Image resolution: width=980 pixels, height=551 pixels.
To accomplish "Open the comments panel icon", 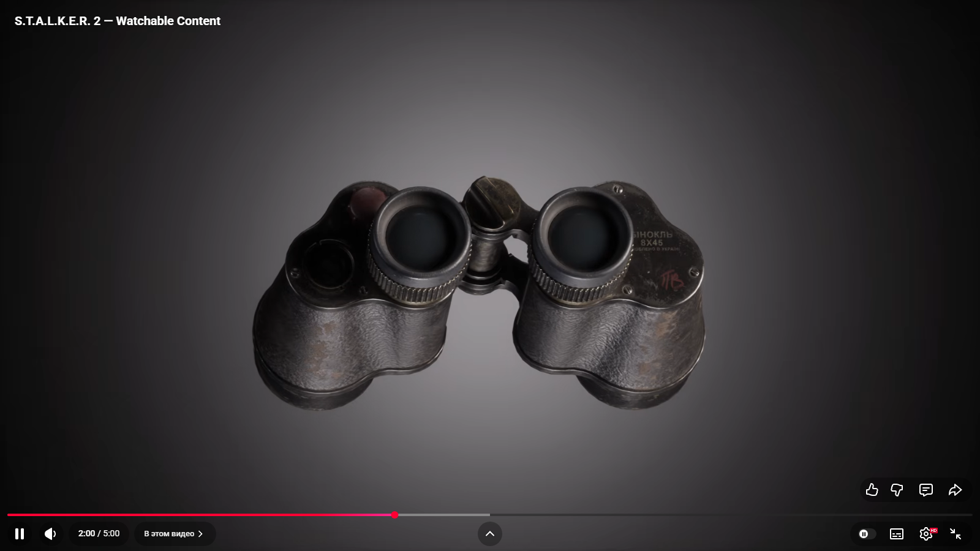I will coord(926,490).
